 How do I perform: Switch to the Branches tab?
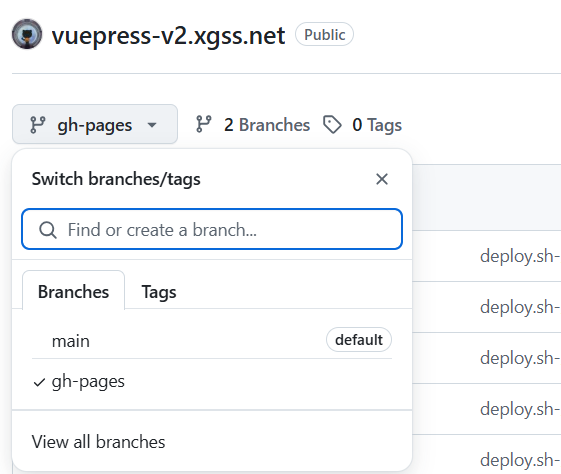click(x=74, y=291)
